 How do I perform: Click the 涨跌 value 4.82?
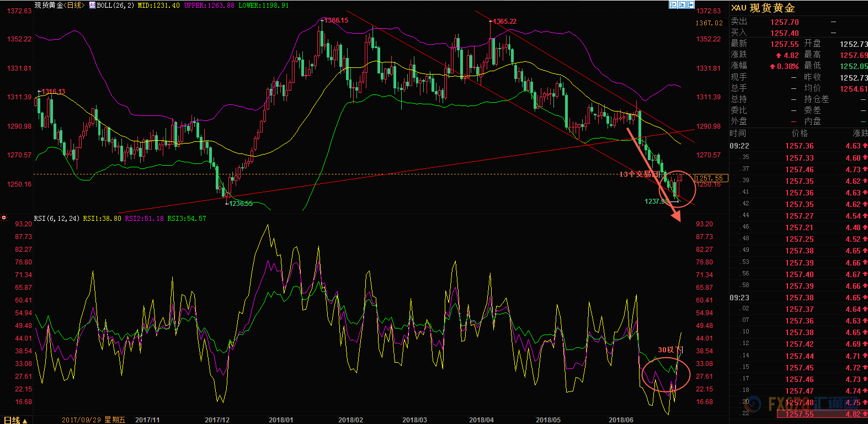(791, 55)
